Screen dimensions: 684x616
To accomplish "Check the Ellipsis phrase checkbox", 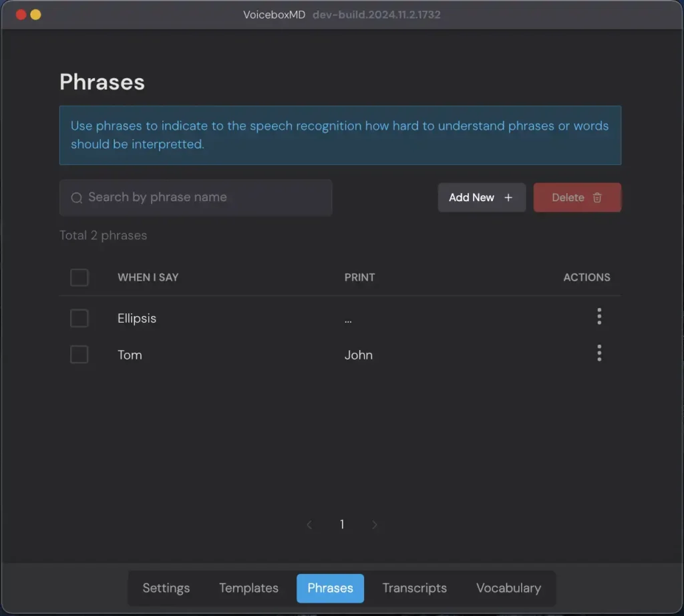I will click(79, 319).
